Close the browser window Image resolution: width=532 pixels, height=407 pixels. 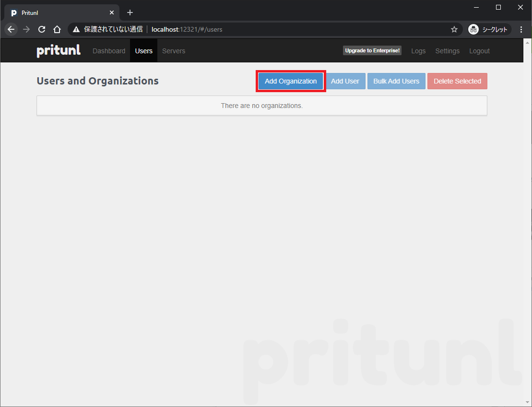520,7
